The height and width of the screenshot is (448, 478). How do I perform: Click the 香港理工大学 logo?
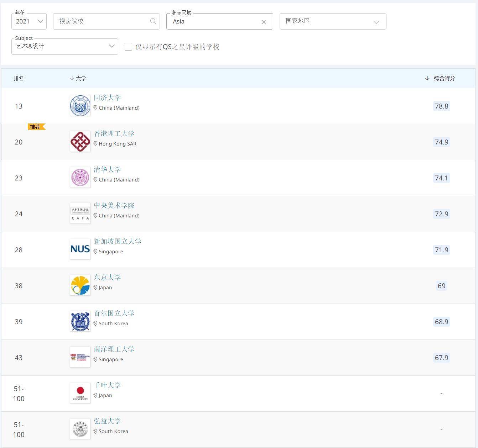click(80, 141)
